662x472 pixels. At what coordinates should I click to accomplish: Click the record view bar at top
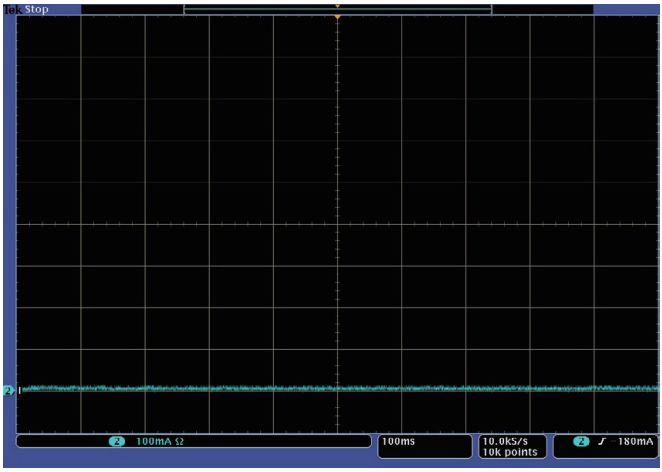click(x=338, y=9)
